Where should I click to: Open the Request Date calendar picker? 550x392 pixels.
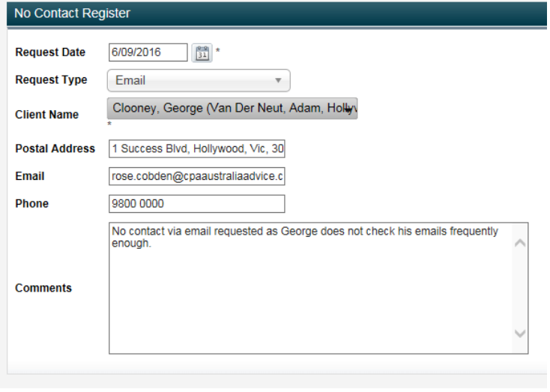coord(203,53)
